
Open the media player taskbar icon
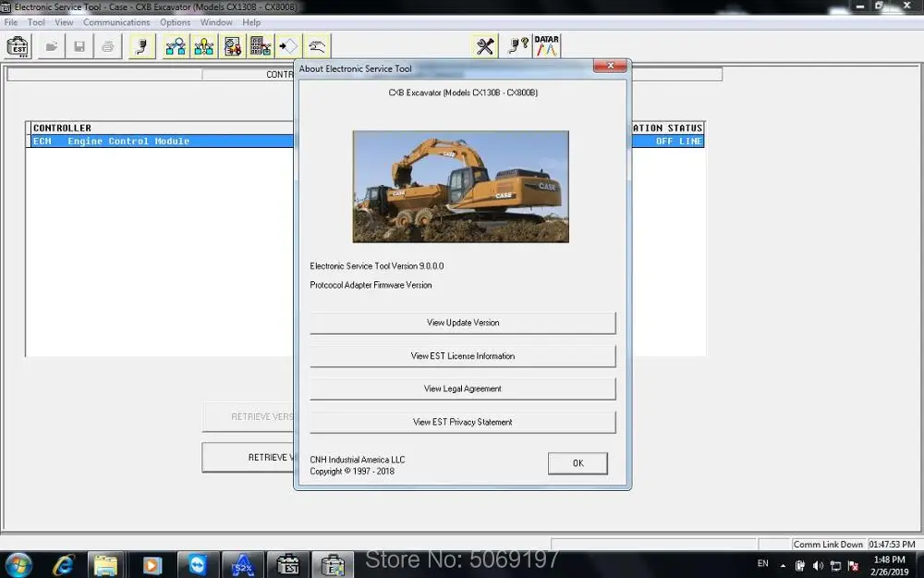point(152,566)
